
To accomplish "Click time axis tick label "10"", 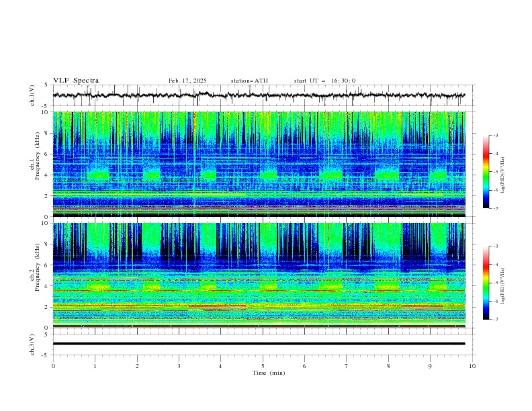I will point(472,366).
